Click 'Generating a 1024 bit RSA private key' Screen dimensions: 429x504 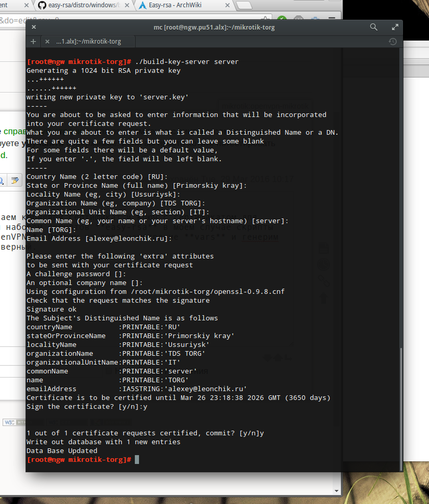click(x=104, y=71)
